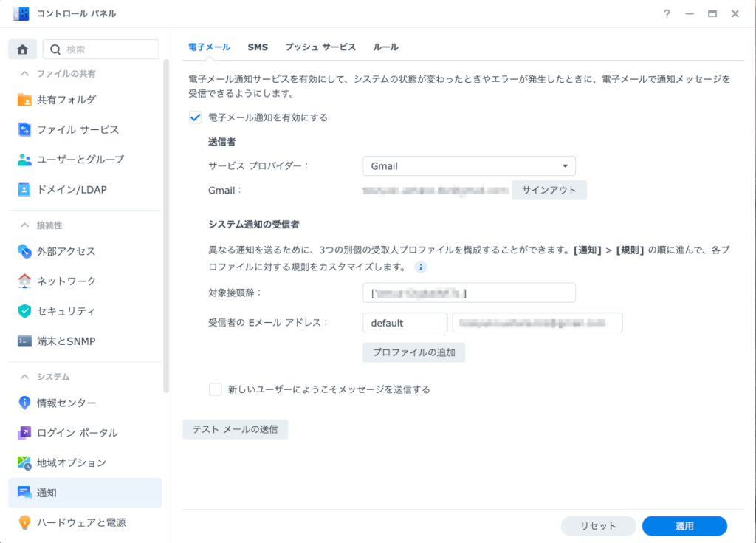Switch to the SMS tab
This screenshot has height=543, width=756.
pyautogui.click(x=258, y=47)
